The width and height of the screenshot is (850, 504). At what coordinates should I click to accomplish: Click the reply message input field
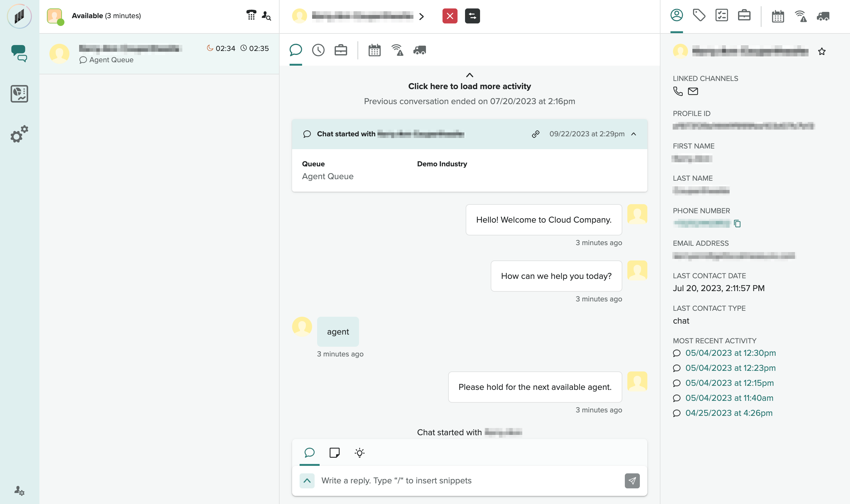pos(469,481)
